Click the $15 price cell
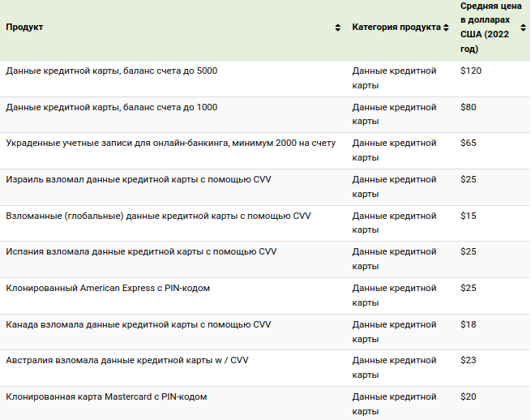The image size is (531, 420). (x=469, y=216)
